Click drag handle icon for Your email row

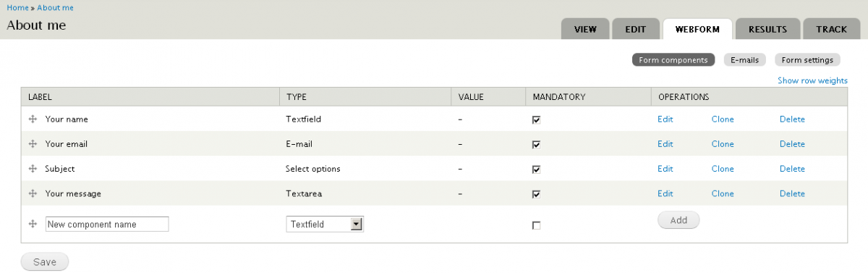tap(33, 143)
